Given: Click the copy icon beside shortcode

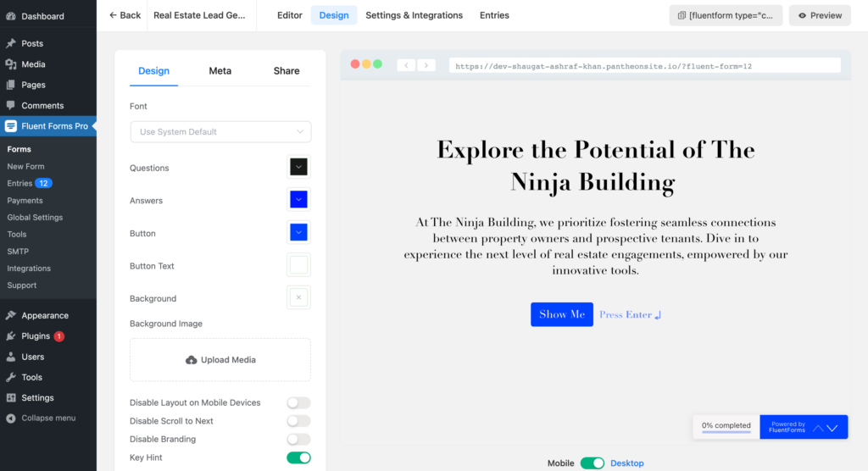Looking at the screenshot, I should [682, 15].
